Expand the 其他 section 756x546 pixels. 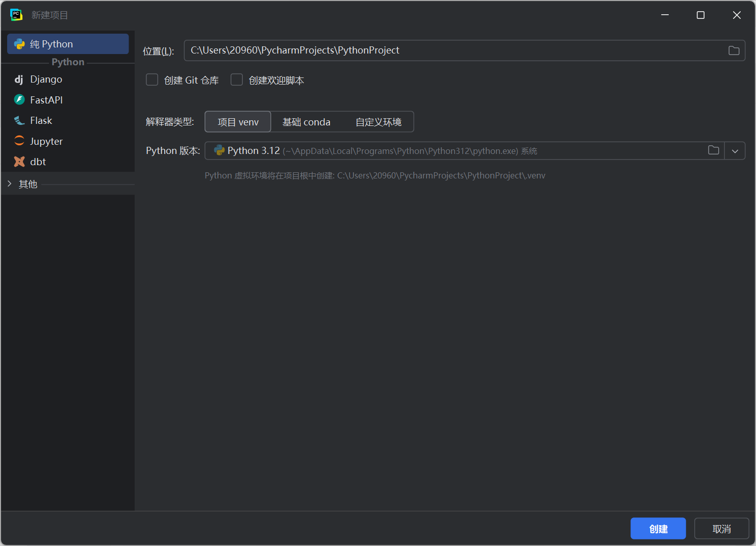10,184
